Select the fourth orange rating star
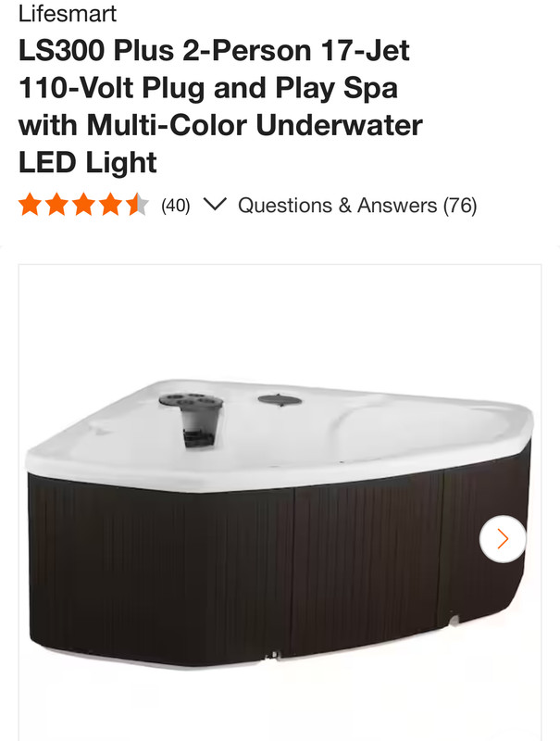This screenshot has width=560, height=741. [110, 205]
